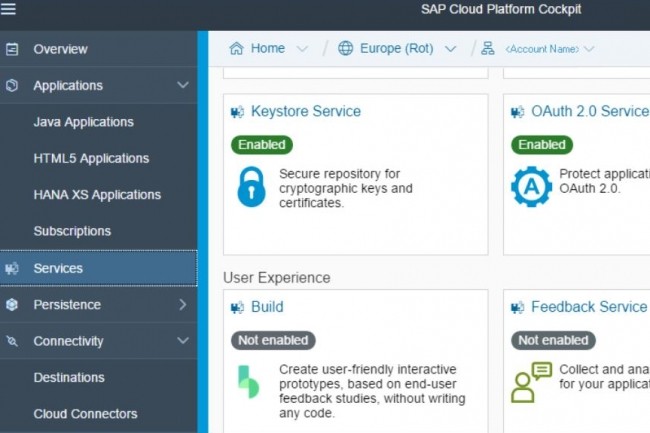Open the OAuth 2.0 Service link

pyautogui.click(x=590, y=111)
